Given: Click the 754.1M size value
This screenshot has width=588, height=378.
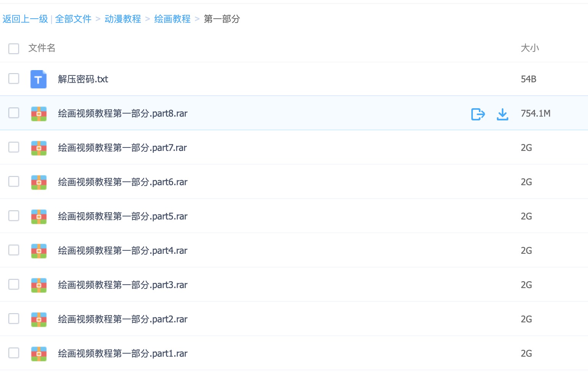Looking at the screenshot, I should 536,114.
